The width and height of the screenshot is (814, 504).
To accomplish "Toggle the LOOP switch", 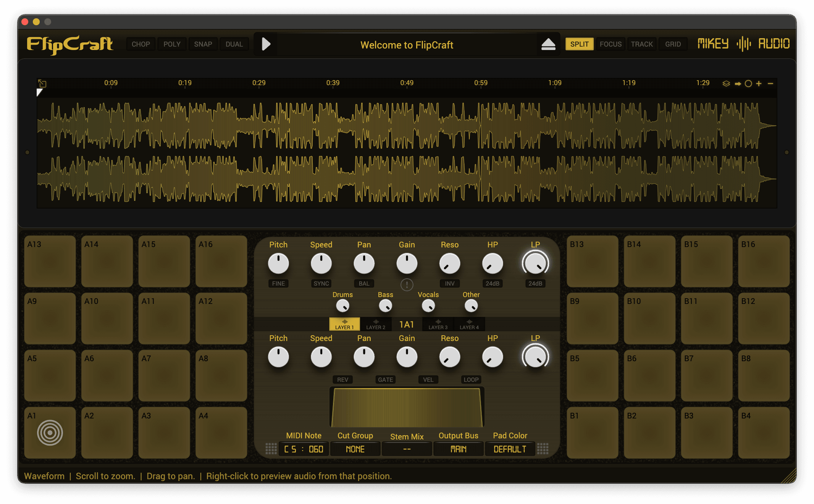I will (471, 380).
